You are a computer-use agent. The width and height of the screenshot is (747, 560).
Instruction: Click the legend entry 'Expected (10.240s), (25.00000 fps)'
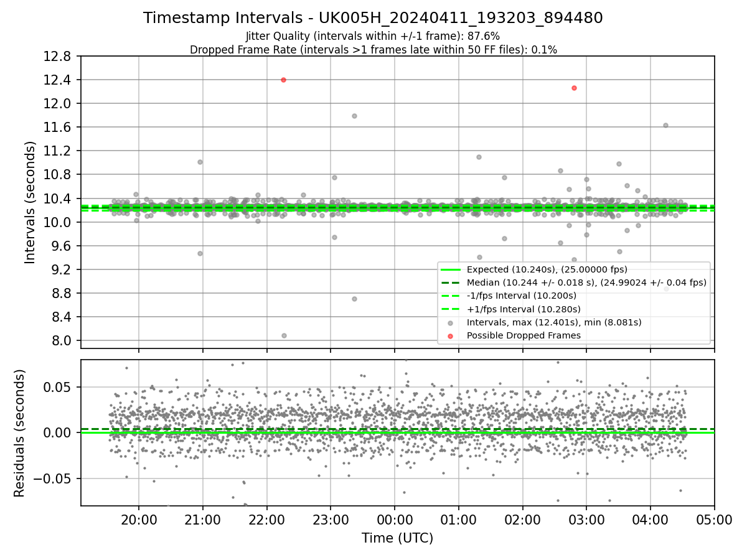coord(547,269)
